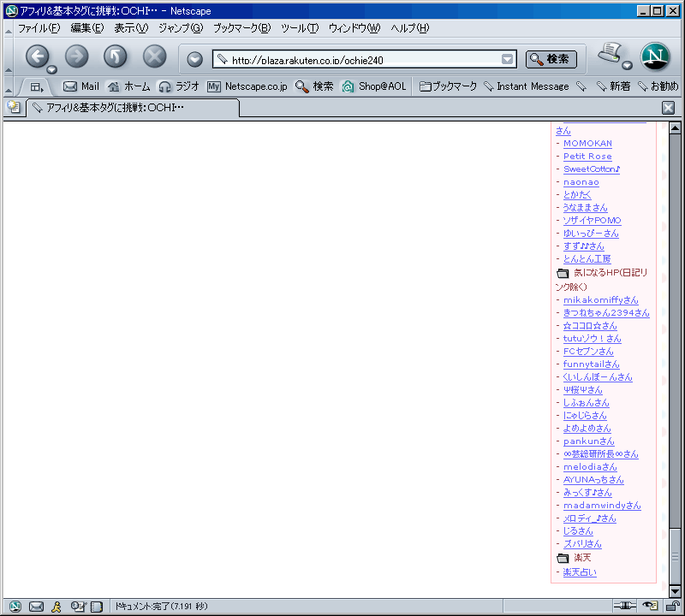Click the vertical scrollbar down arrow
This screenshot has width=685, height=616.
675,591
